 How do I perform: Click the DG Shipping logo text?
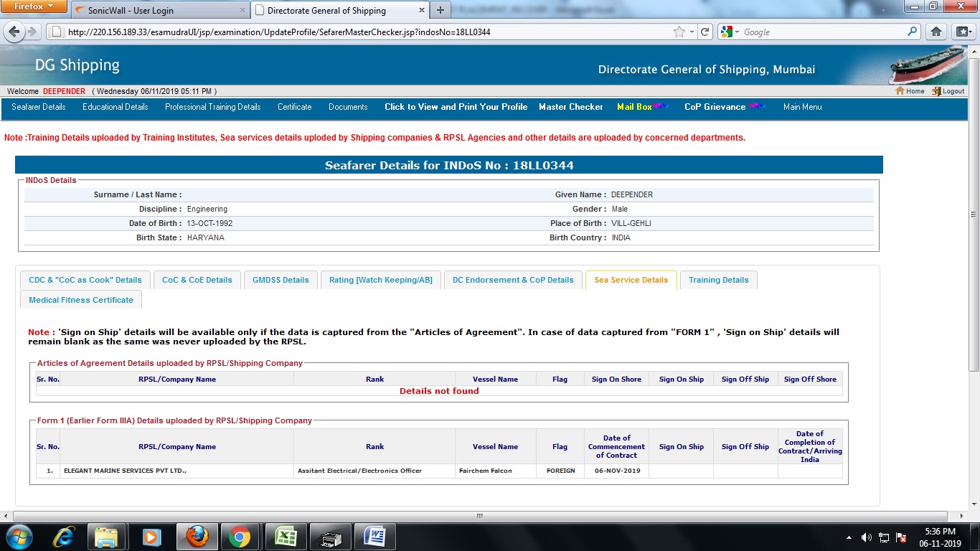[77, 66]
